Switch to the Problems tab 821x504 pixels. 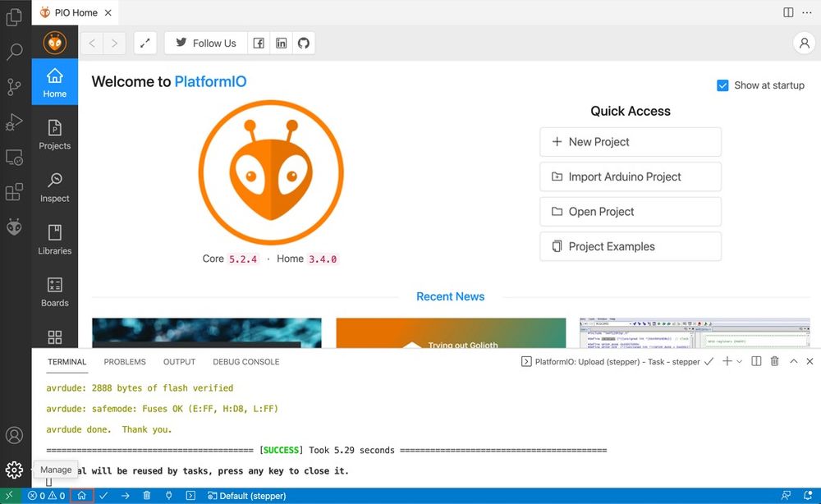click(x=124, y=361)
